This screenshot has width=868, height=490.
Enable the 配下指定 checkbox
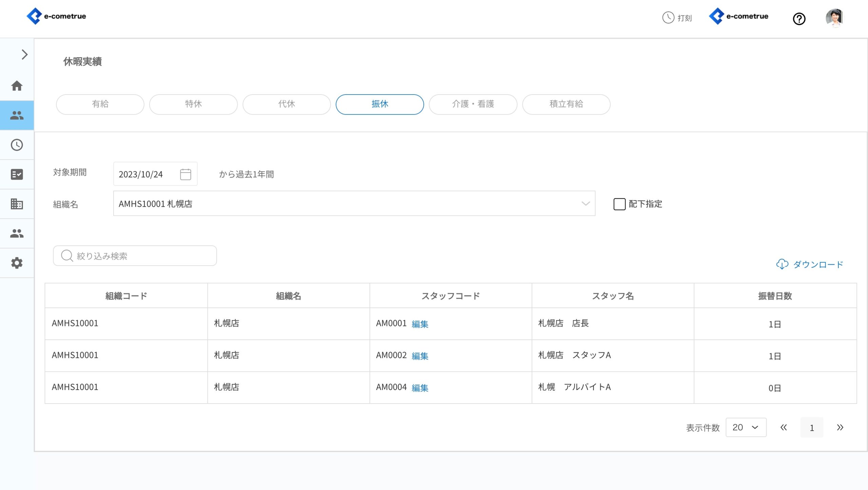tap(619, 204)
